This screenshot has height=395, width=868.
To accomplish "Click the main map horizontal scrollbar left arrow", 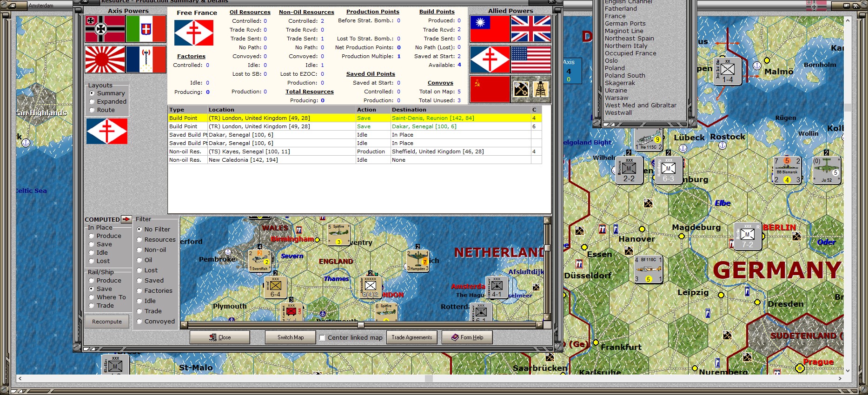I will pos(20,378).
